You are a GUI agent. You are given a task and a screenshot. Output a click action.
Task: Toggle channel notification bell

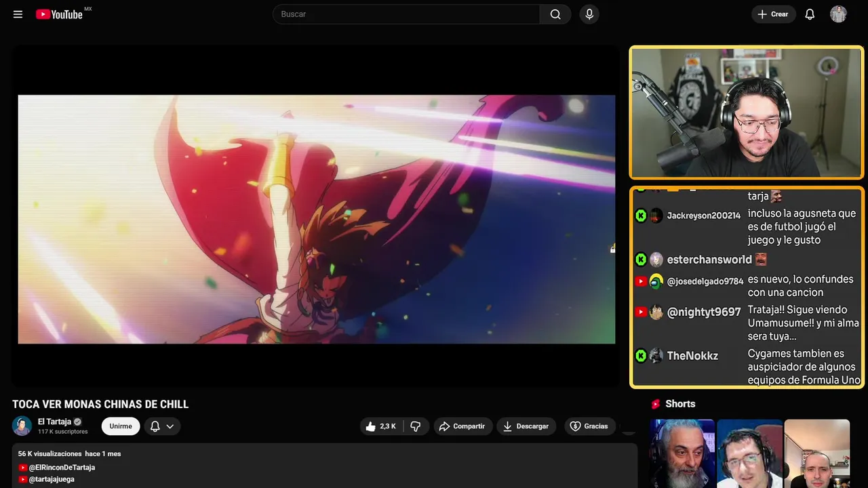[x=155, y=426]
